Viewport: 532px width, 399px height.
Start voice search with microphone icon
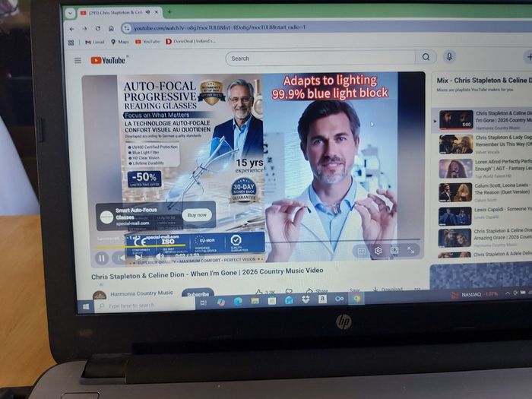tap(449, 56)
